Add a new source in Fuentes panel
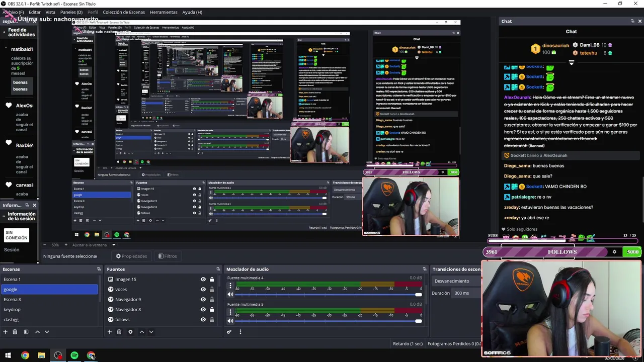This screenshot has height=362, width=644. tap(109, 332)
